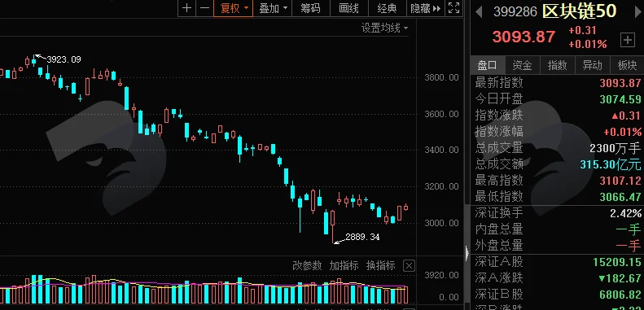Go to previous index with left arrow

pos(479,11)
